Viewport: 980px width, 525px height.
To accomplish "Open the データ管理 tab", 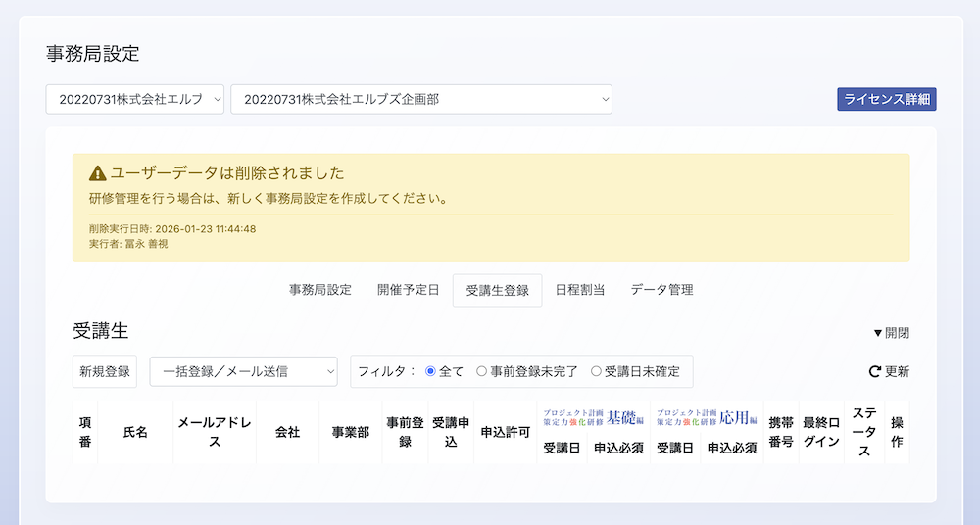I will click(661, 290).
